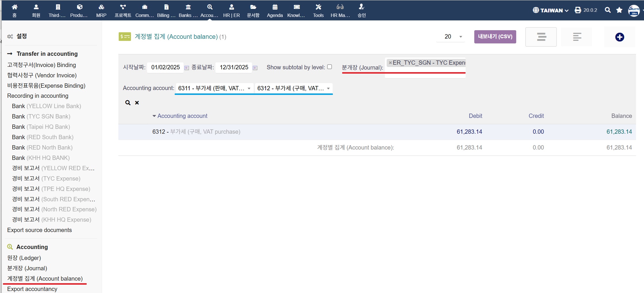
Task: Remove the ER_TYC_SGN journal tag
Action: click(390, 63)
